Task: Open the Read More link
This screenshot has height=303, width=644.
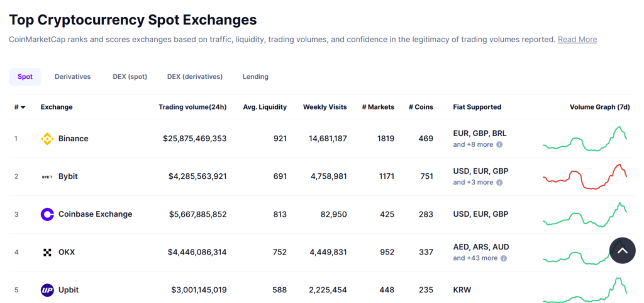Action: point(577,40)
